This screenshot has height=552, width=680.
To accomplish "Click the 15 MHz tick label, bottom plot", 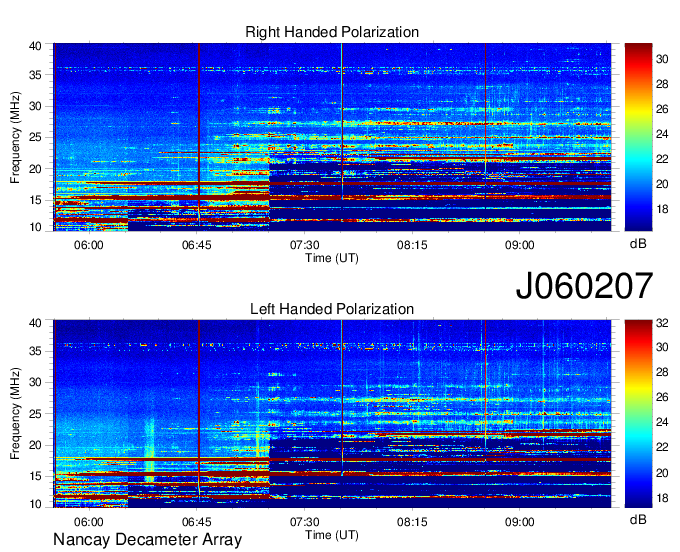I will click(35, 477).
